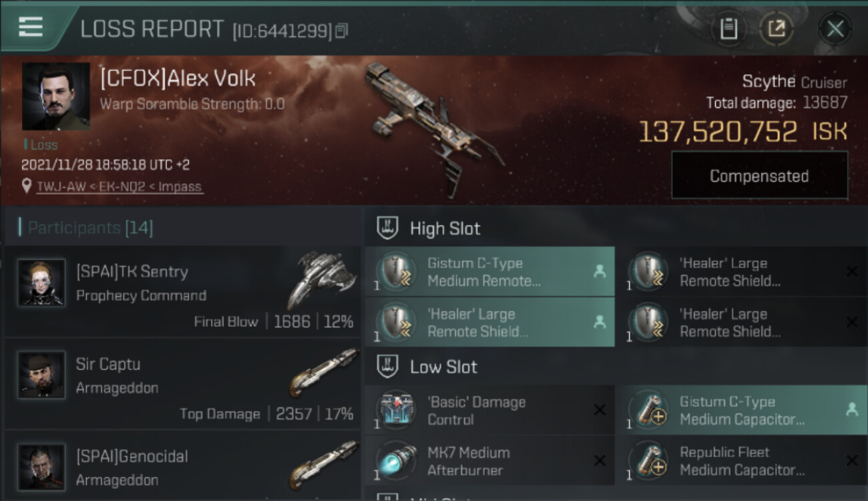
Task: Click the clipboard notes icon
Action: click(728, 29)
